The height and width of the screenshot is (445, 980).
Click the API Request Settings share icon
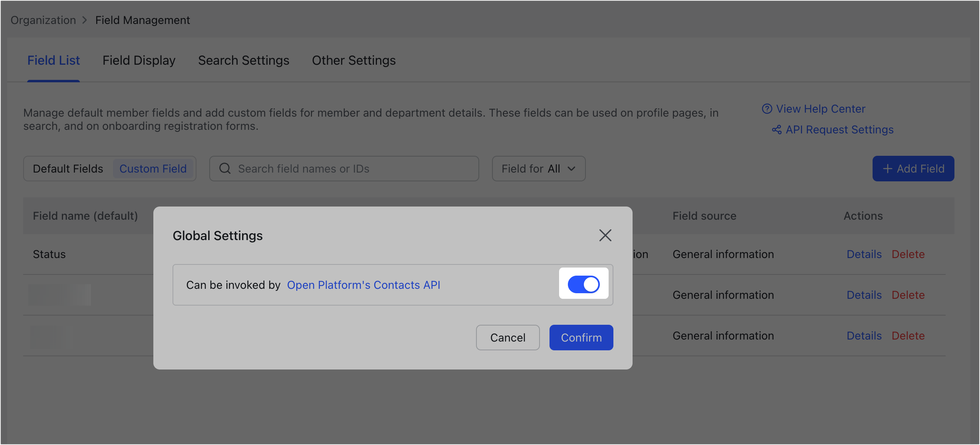[x=777, y=129]
